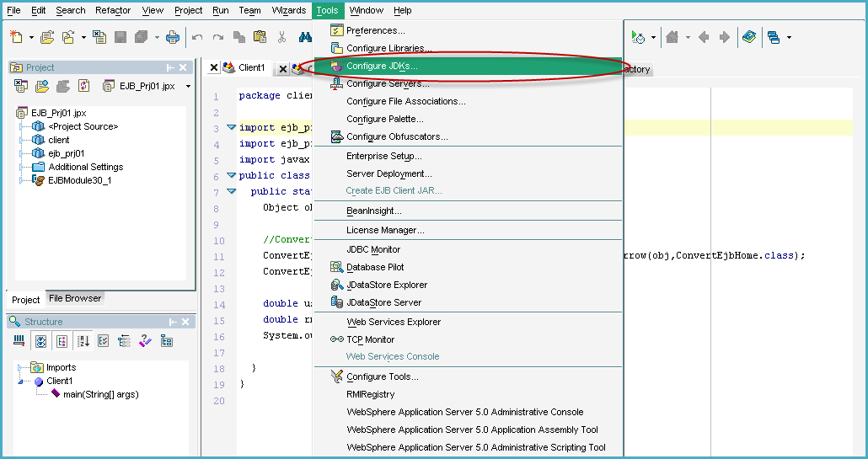
Task: Select main(String[] args) in Structure tree
Action: pyautogui.click(x=100, y=394)
